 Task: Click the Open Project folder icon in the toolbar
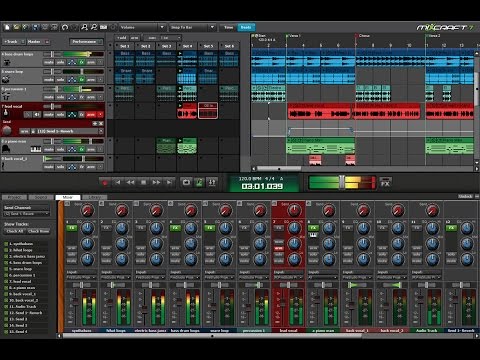(x=16, y=27)
